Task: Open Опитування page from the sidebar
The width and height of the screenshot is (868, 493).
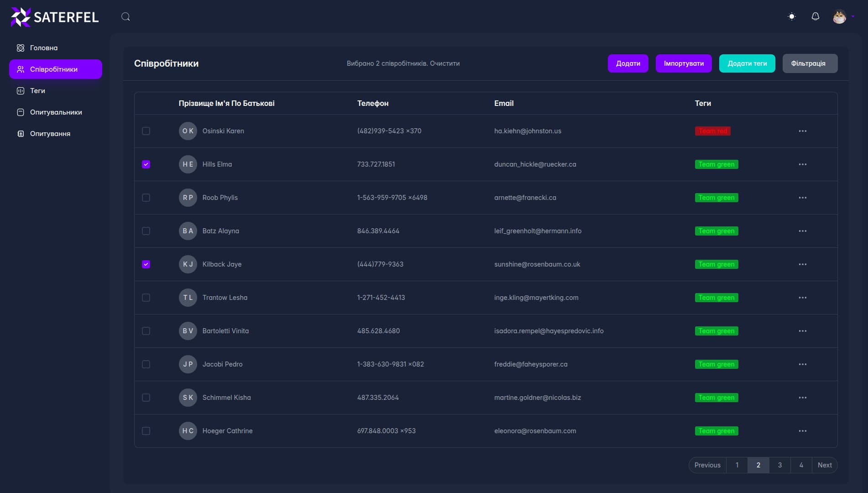Action: pos(50,134)
